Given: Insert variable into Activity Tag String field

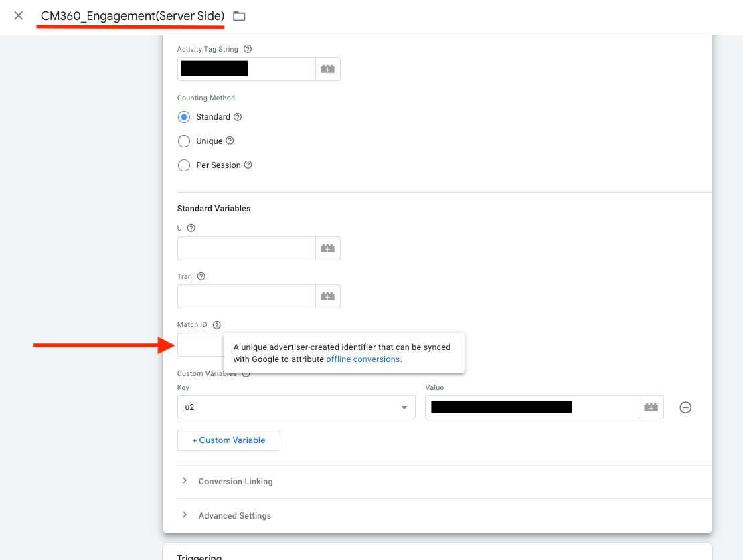Looking at the screenshot, I should point(327,69).
